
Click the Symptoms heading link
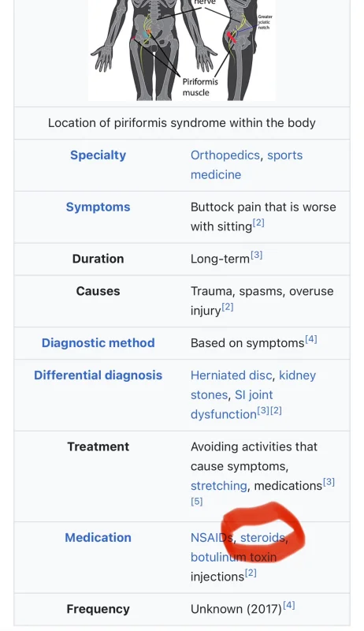click(98, 207)
